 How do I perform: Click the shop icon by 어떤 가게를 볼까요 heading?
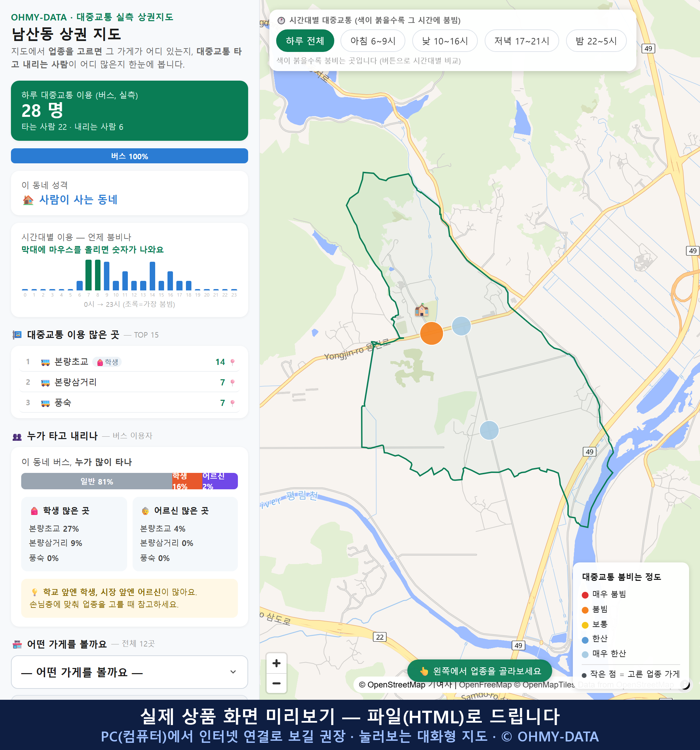(x=17, y=644)
